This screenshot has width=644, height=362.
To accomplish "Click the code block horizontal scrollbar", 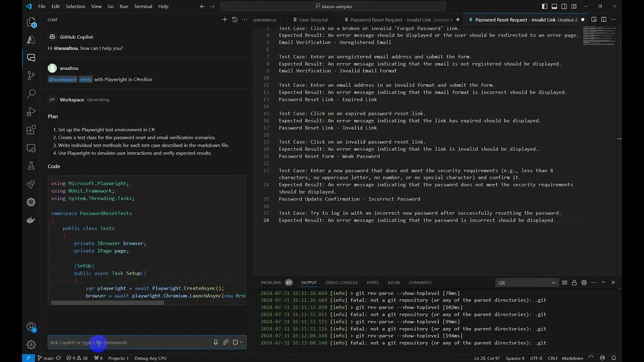I will point(107,303).
